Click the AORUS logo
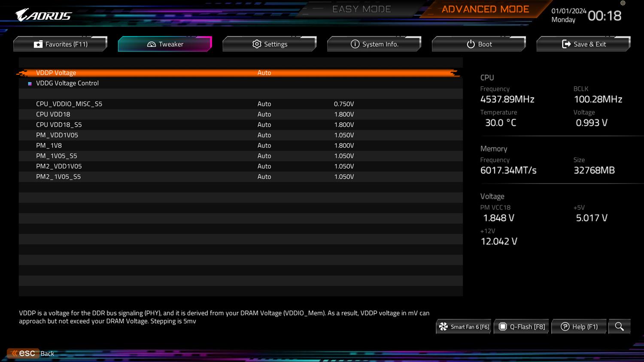Screen dimensions: 644x362 tap(44, 16)
